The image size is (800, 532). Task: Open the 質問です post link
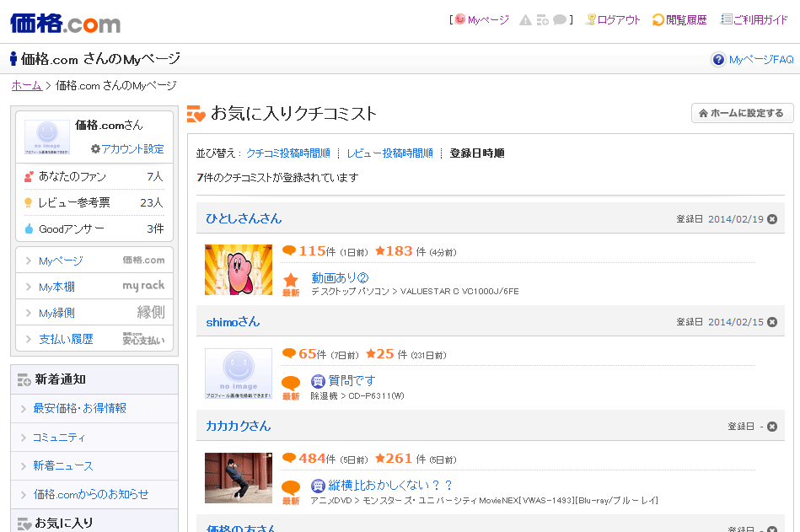[352, 380]
